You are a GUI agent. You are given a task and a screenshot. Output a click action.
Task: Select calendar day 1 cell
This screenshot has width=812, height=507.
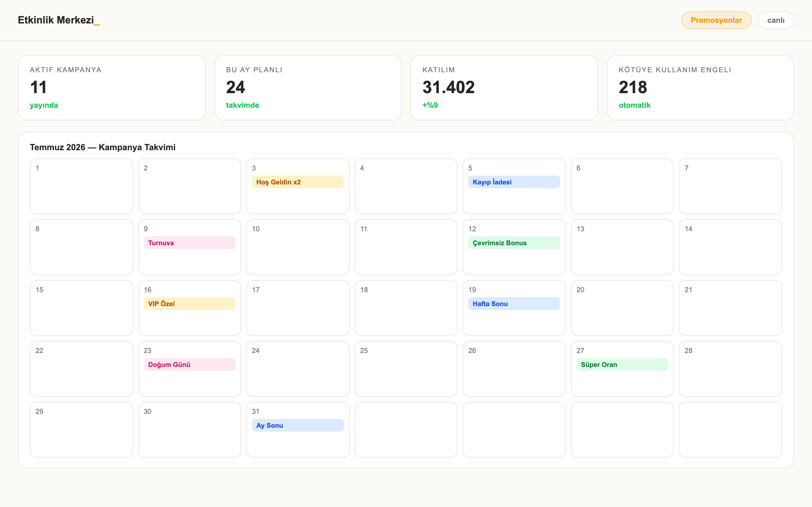(81, 186)
